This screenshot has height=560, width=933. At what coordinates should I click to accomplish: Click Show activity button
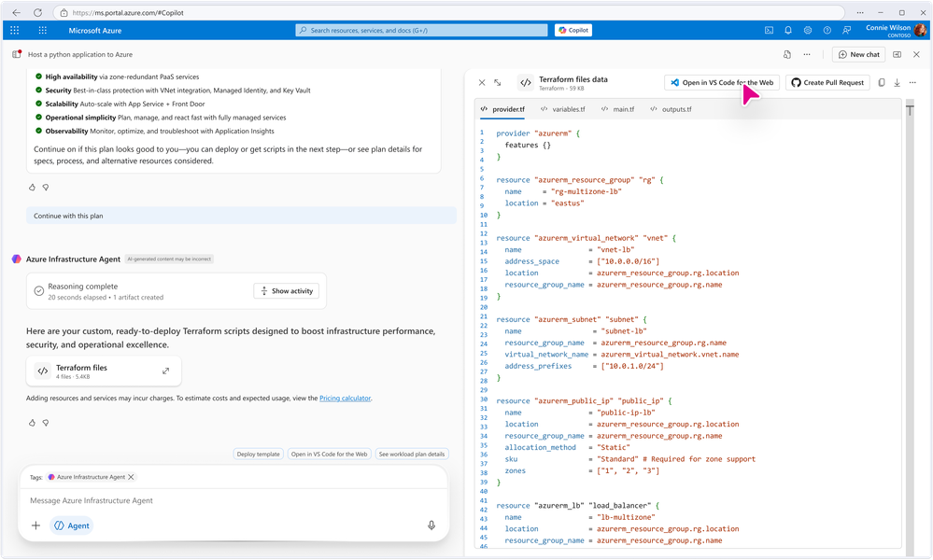[x=286, y=291]
